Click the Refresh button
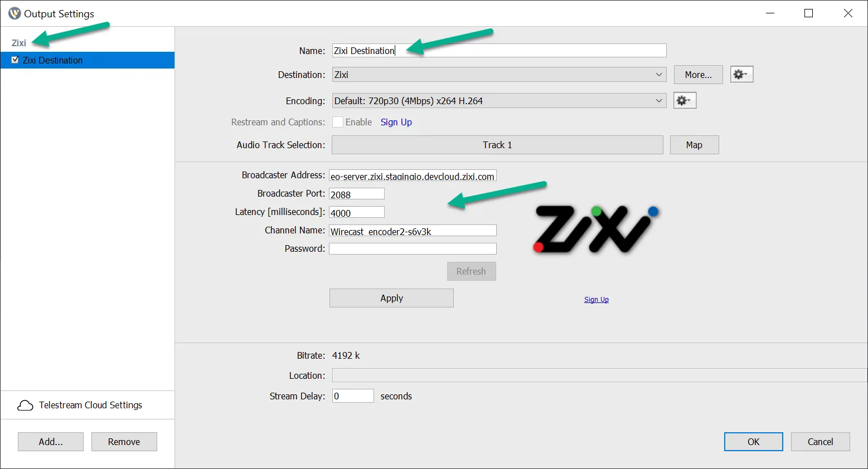The image size is (868, 469). click(471, 271)
